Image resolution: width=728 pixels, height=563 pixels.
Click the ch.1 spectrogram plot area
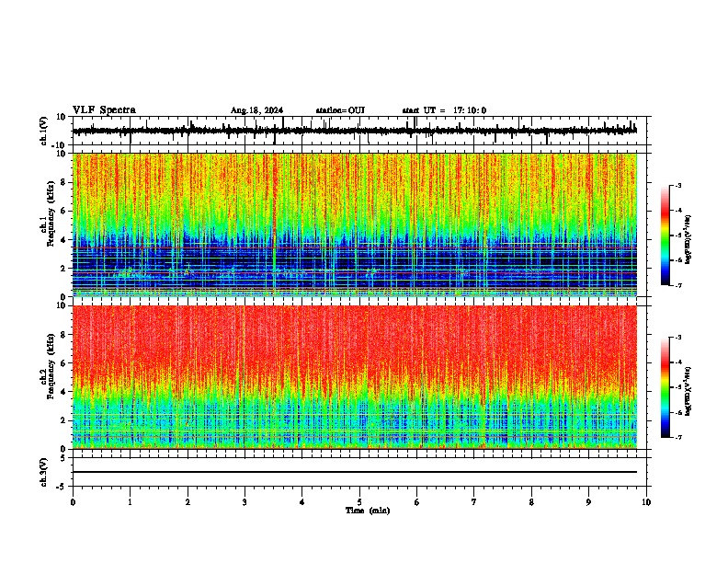click(355, 224)
